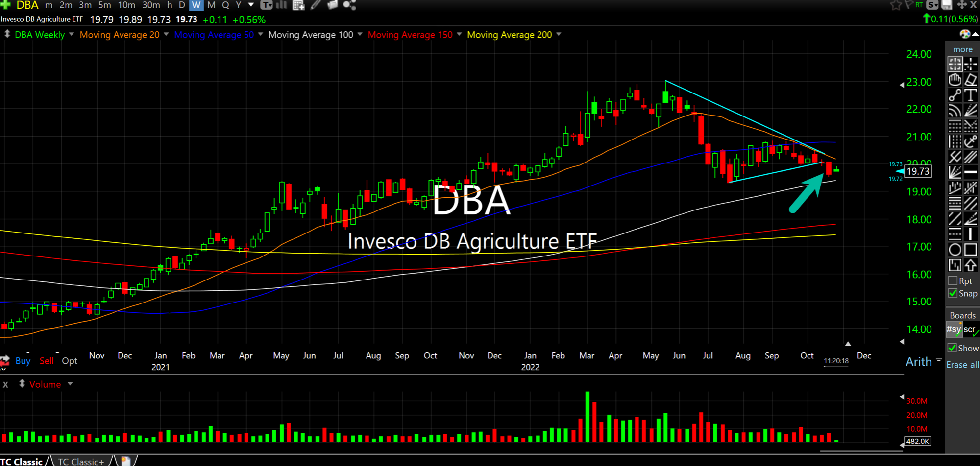Click the pencil drawing tools icon
This screenshot has width=980, height=466.
[x=316, y=5]
